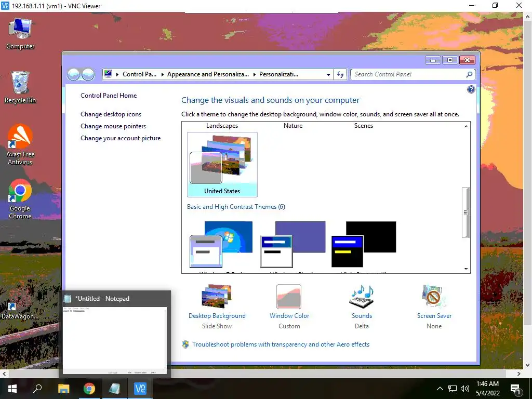Click Change mouse pointers link
The image size is (532, 399).
point(113,126)
